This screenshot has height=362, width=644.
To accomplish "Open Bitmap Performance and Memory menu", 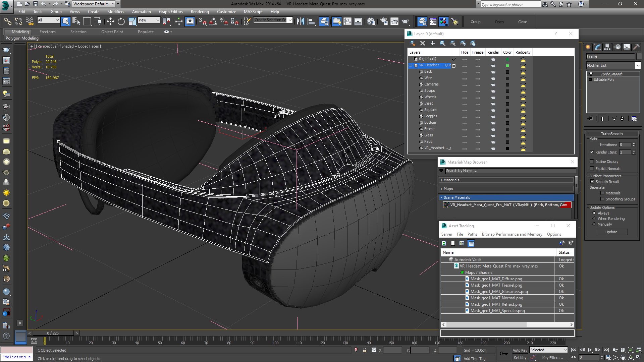I will pyautogui.click(x=512, y=234).
